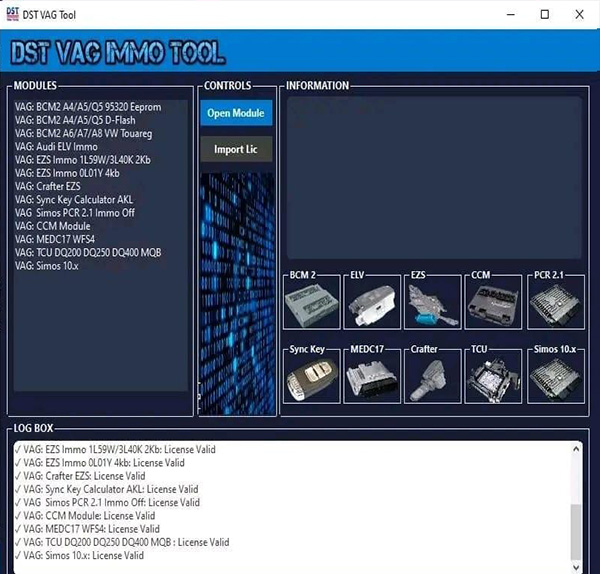This screenshot has height=574, width=600.
Task: Click log line Simos 10.x: License Valid
Action: (x=79, y=555)
